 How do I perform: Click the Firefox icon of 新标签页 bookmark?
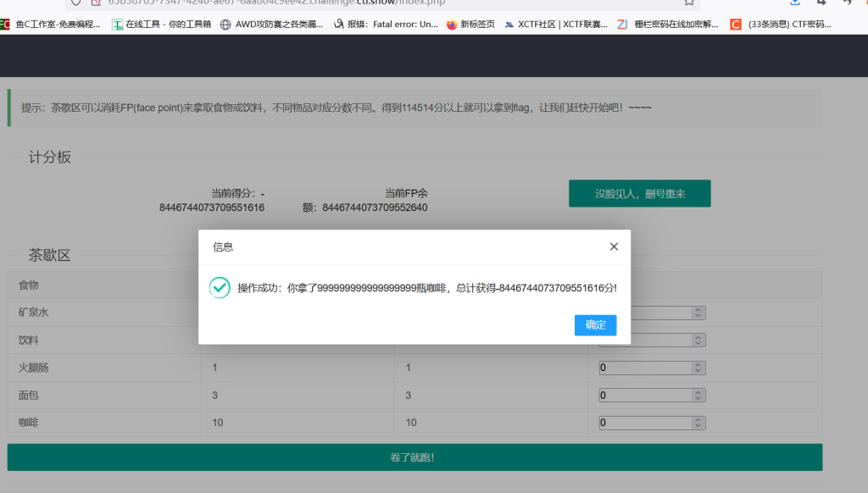pos(452,25)
